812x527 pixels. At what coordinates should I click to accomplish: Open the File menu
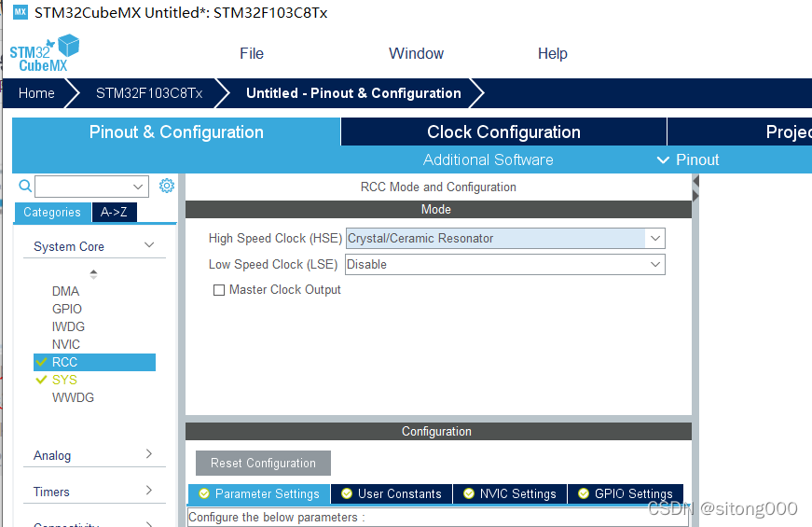coord(252,53)
